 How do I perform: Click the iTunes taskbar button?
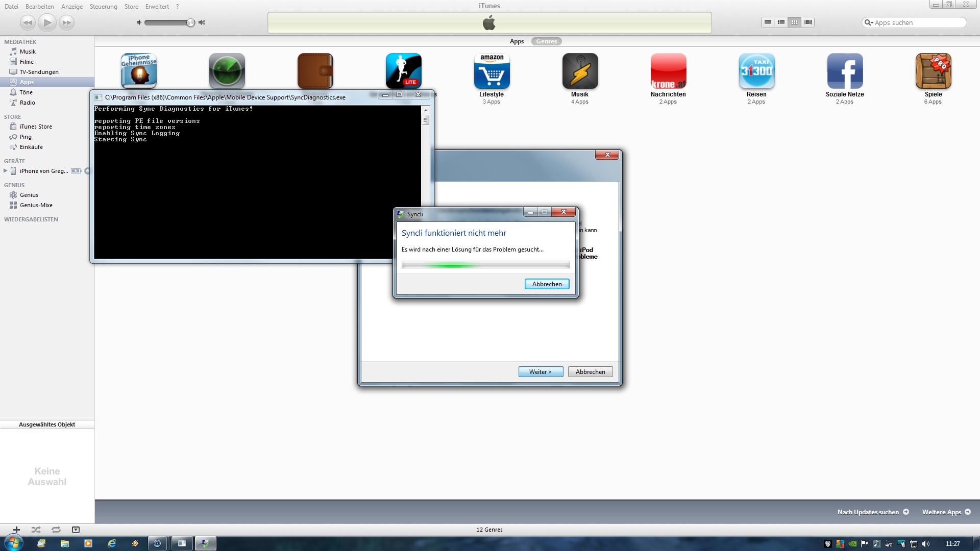(x=157, y=543)
